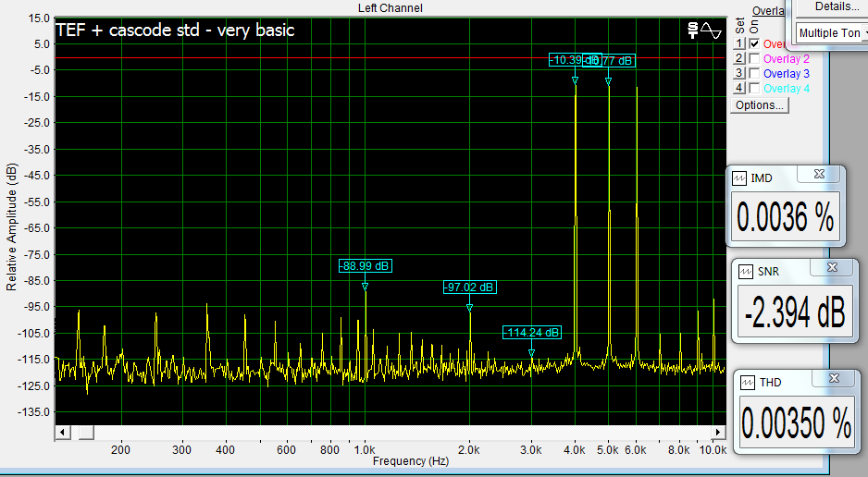The image size is (868, 477).
Task: Set overlay slot 1 button
Action: pos(739,43)
